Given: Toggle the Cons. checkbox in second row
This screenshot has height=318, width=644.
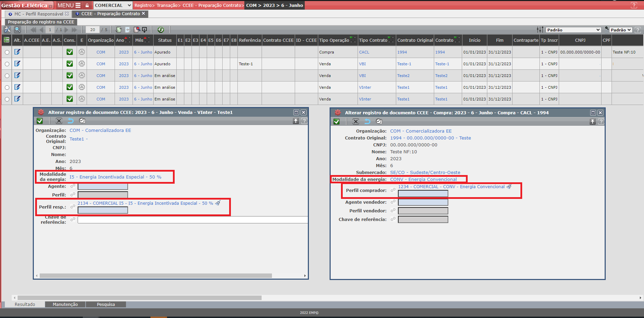Looking at the screenshot, I should (x=70, y=64).
